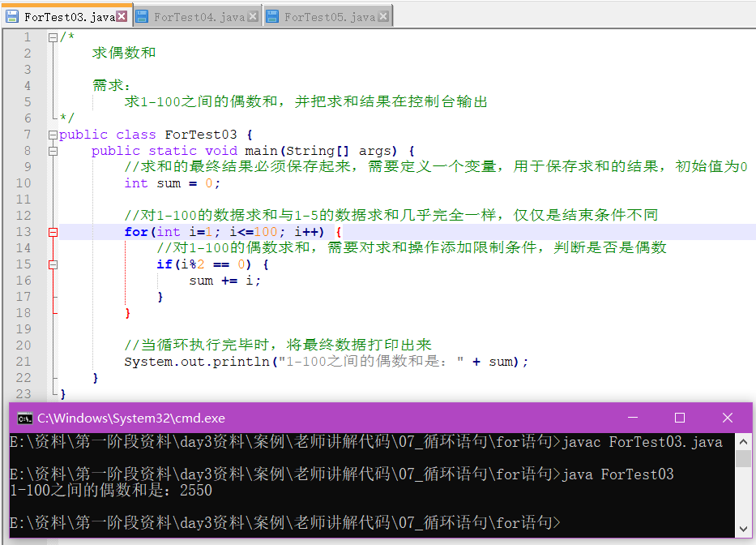Click the 'if(i%2 == 0)' condition

[203, 264]
